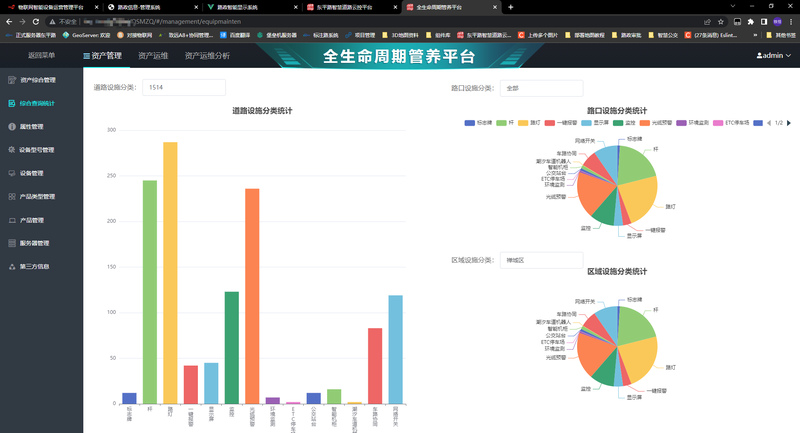Toggle 光纤预警 series in pie legend

(656, 123)
